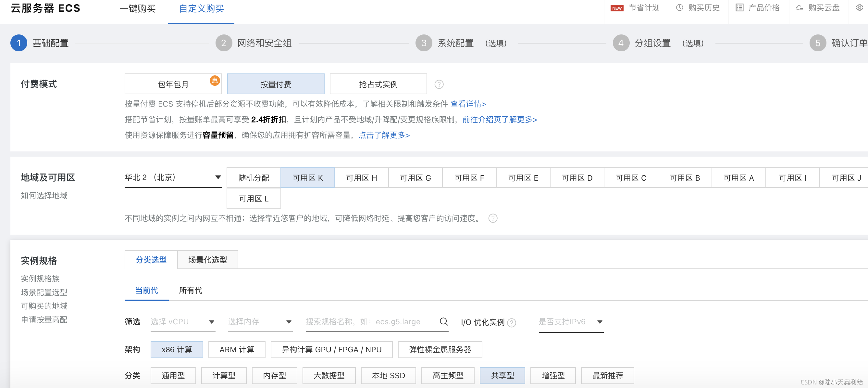Click step 5 确认订单 circle

(818, 43)
